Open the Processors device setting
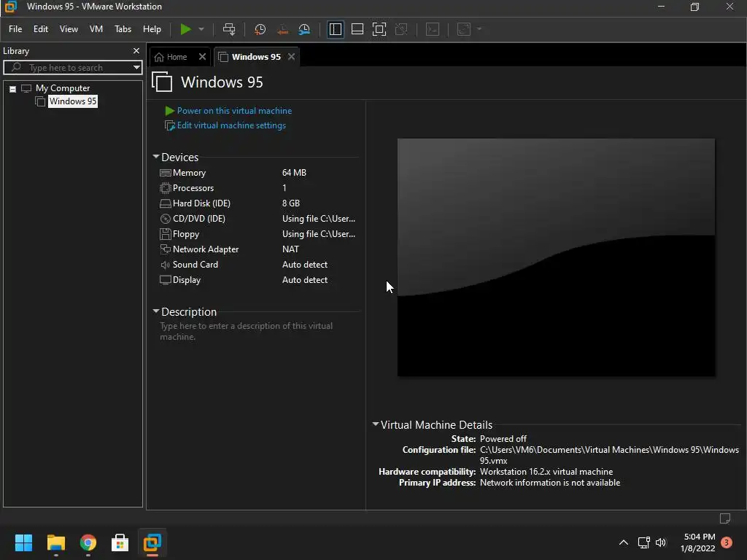This screenshot has width=747, height=560. pyautogui.click(x=193, y=188)
